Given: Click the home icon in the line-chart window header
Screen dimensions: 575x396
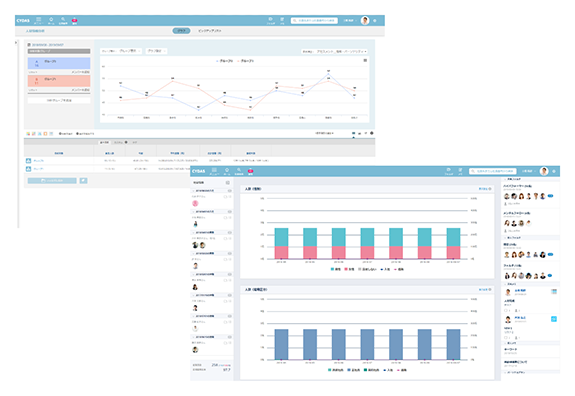Looking at the screenshot, I should [x=51, y=20].
